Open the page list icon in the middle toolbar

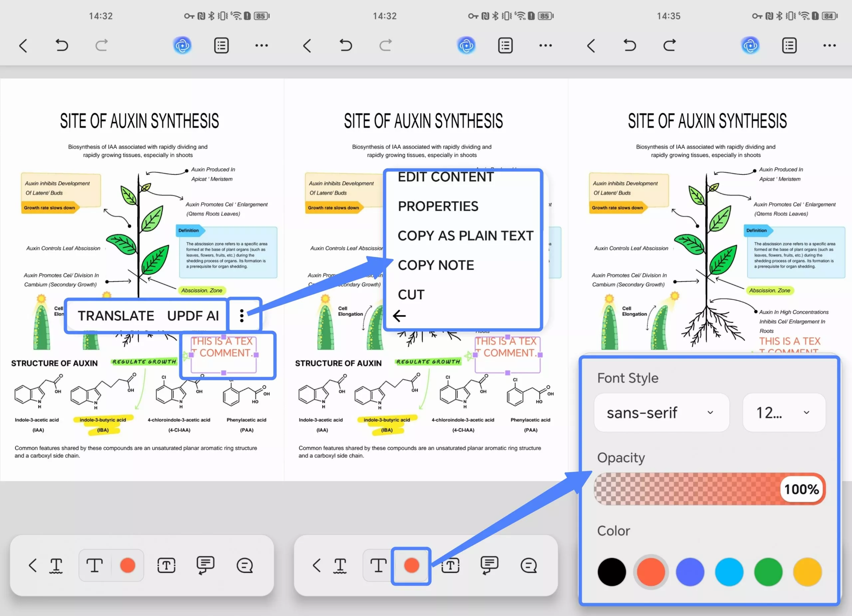pos(505,46)
